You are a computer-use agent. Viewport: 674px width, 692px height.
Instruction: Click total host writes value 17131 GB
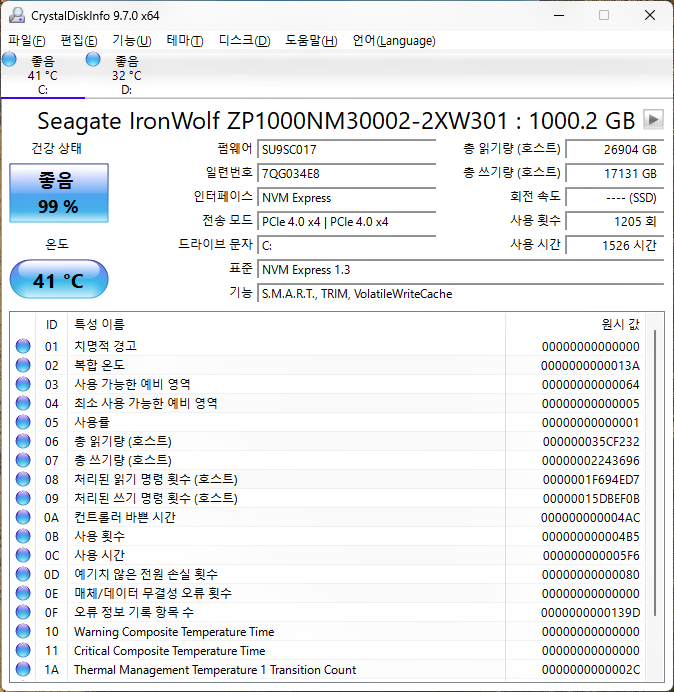(x=615, y=173)
